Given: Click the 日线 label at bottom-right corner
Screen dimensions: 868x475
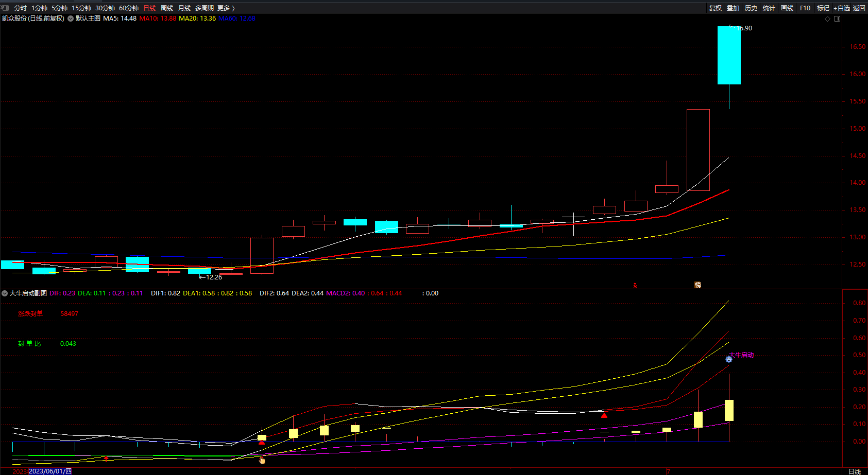Looking at the screenshot, I should pos(855,471).
